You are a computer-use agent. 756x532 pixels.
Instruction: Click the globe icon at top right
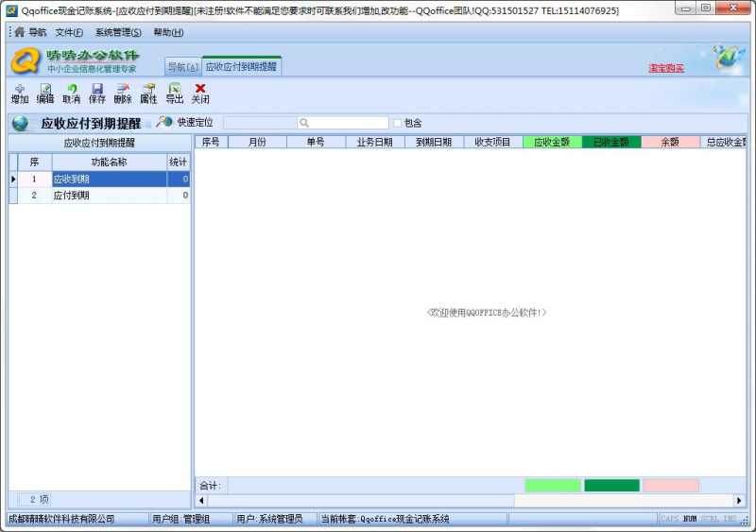[729, 57]
